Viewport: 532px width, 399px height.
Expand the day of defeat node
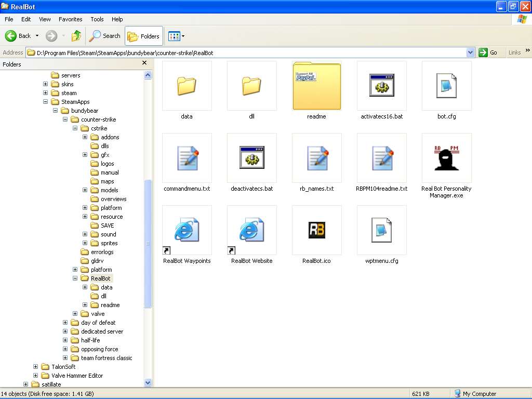tap(65, 322)
